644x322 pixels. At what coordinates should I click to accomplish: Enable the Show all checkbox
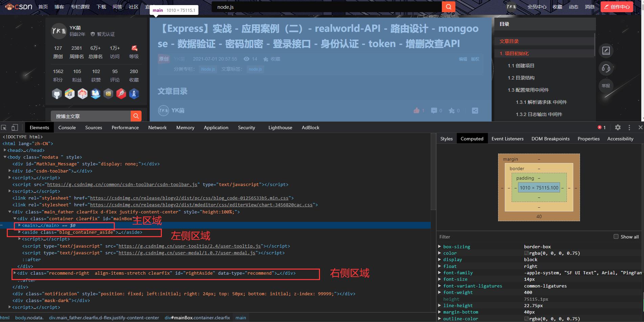coord(616,236)
